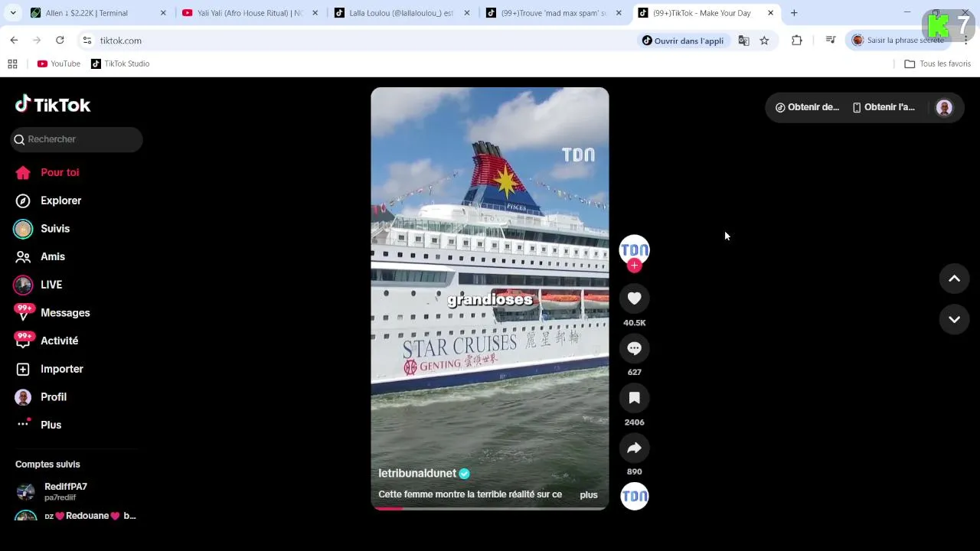
Task: Go to next video with down chevron
Action: pos(954,319)
